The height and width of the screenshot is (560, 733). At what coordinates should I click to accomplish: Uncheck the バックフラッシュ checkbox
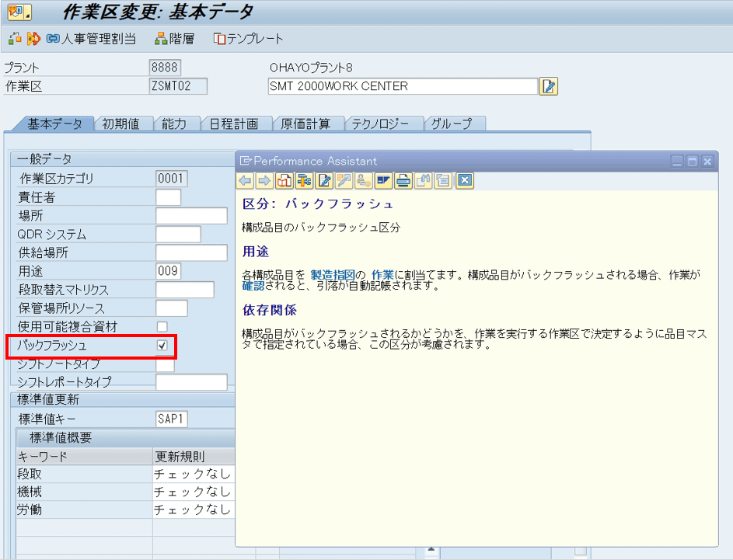tap(162, 345)
